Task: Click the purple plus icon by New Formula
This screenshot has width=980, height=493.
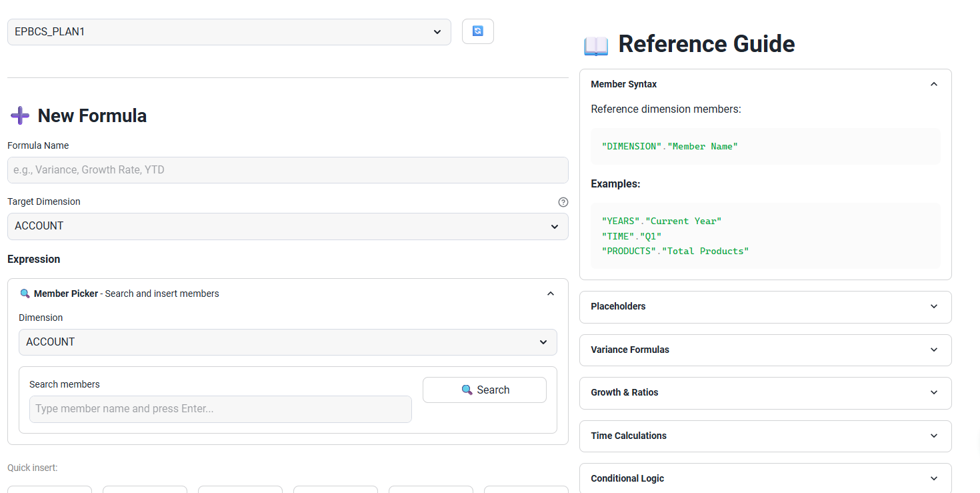Action: (20, 115)
